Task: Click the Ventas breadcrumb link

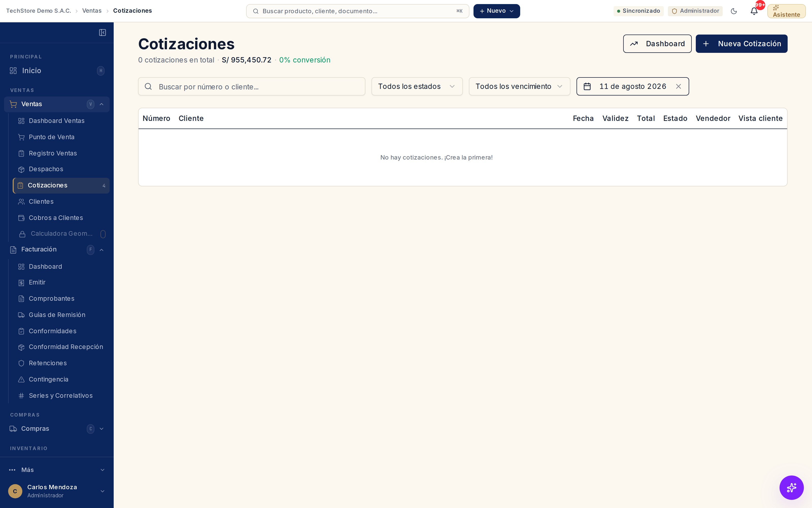Action: click(92, 11)
